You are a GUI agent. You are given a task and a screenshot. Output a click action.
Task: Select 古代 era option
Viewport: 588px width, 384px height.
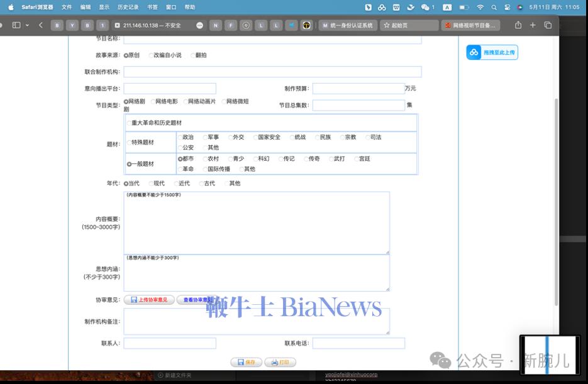[x=202, y=184]
